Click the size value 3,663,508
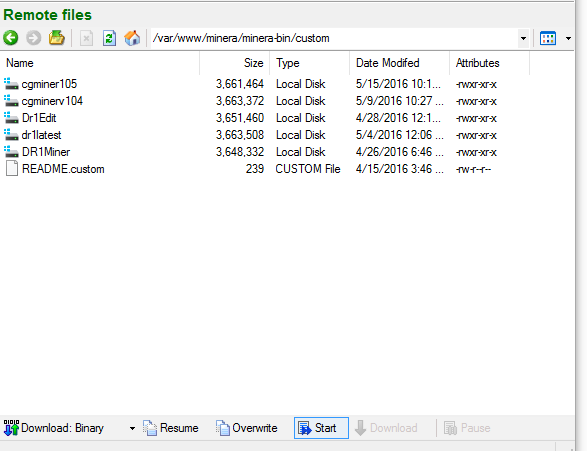Viewport: 587px width, 451px height. 240,135
